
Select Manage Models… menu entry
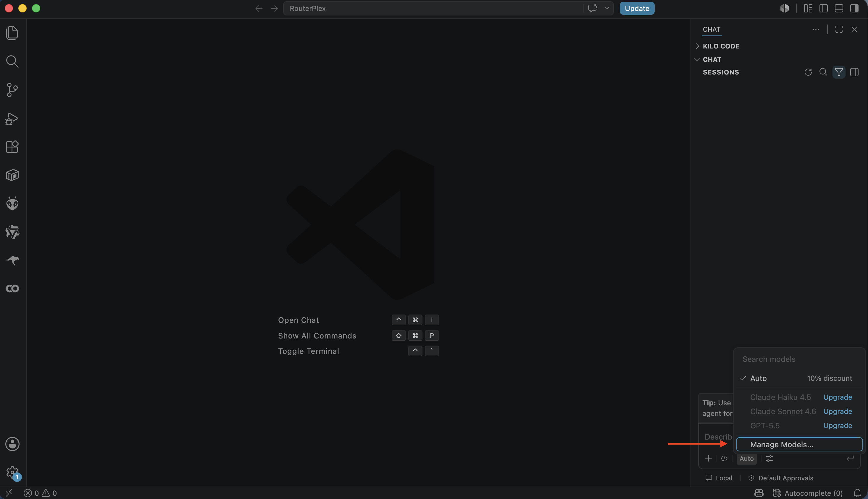pyautogui.click(x=799, y=444)
